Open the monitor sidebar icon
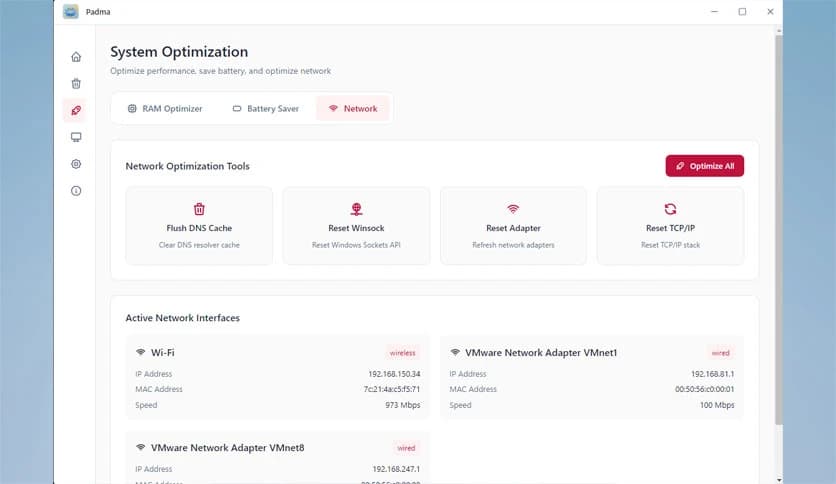 point(76,137)
